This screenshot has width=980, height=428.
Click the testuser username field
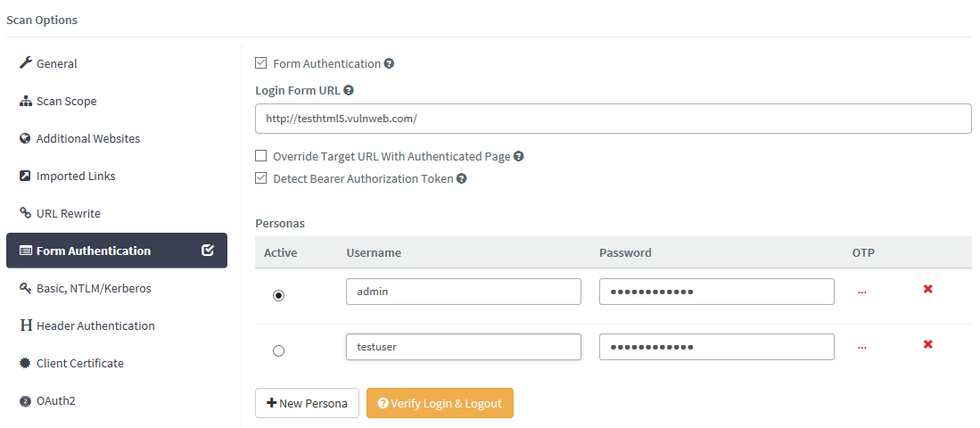click(x=463, y=347)
